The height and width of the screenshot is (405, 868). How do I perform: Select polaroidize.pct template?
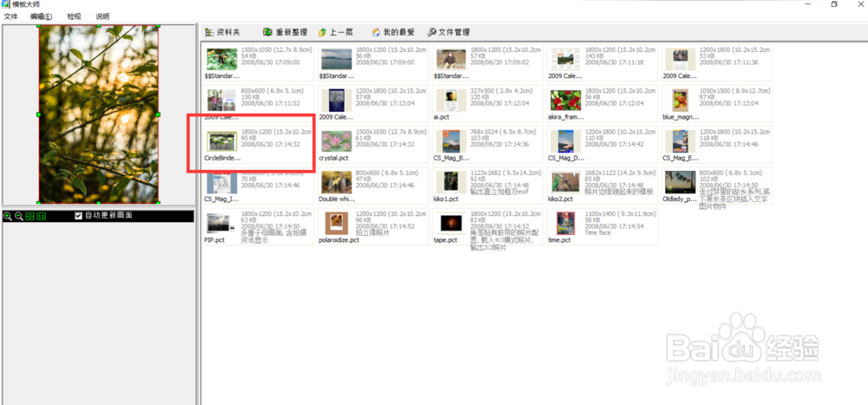(373, 227)
